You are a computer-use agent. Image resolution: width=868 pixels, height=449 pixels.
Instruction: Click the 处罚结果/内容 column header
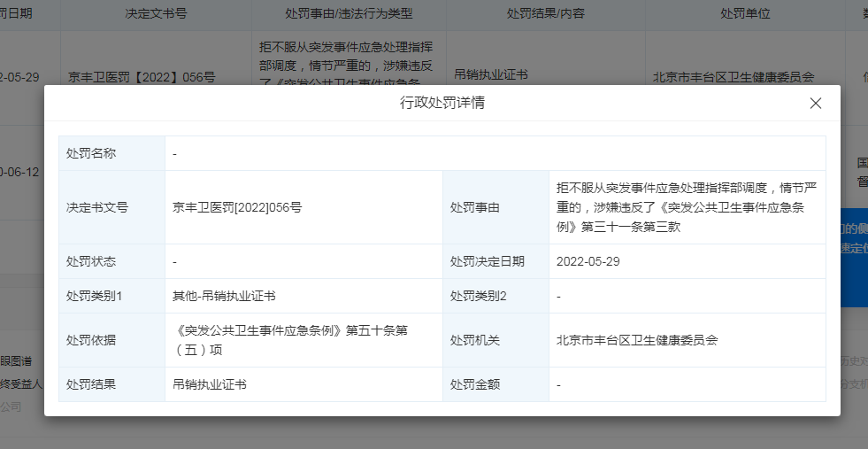545,15
